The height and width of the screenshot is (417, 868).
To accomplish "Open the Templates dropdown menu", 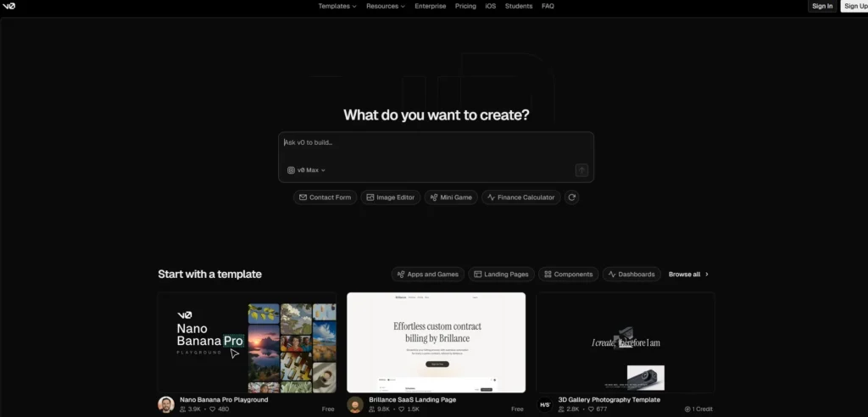I will tap(337, 6).
